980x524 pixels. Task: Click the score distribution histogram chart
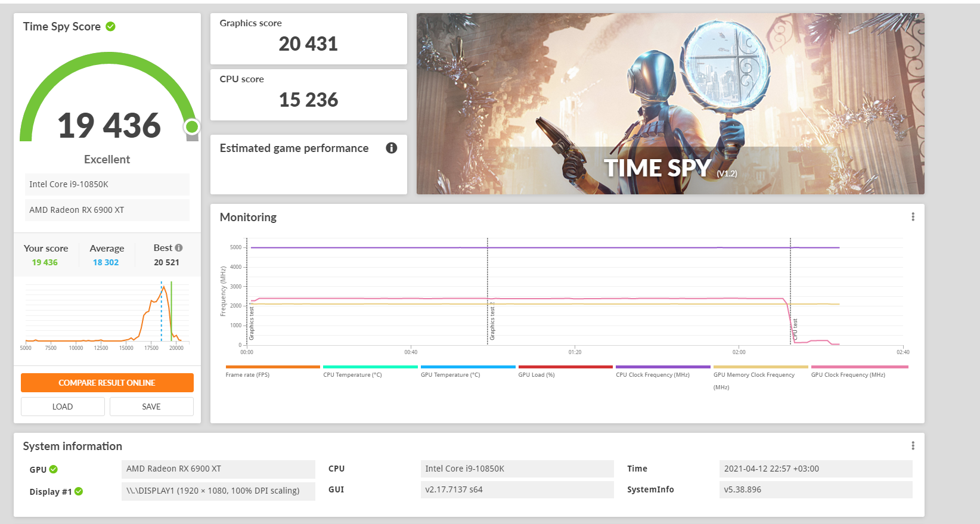point(107,316)
